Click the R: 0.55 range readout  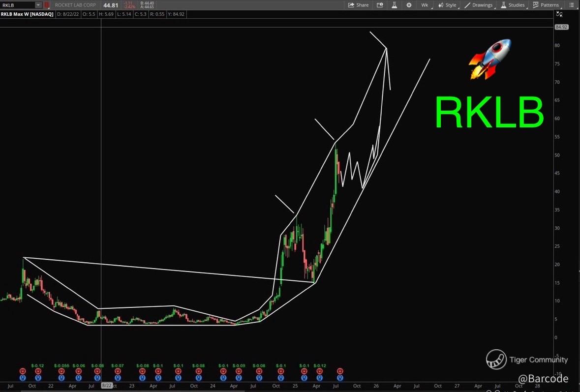(157, 14)
